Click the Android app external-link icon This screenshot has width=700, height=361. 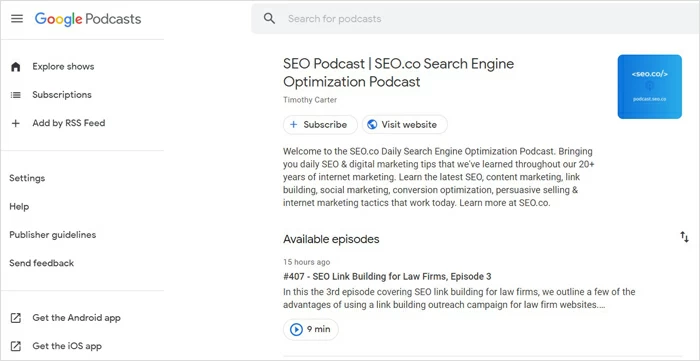tap(16, 318)
